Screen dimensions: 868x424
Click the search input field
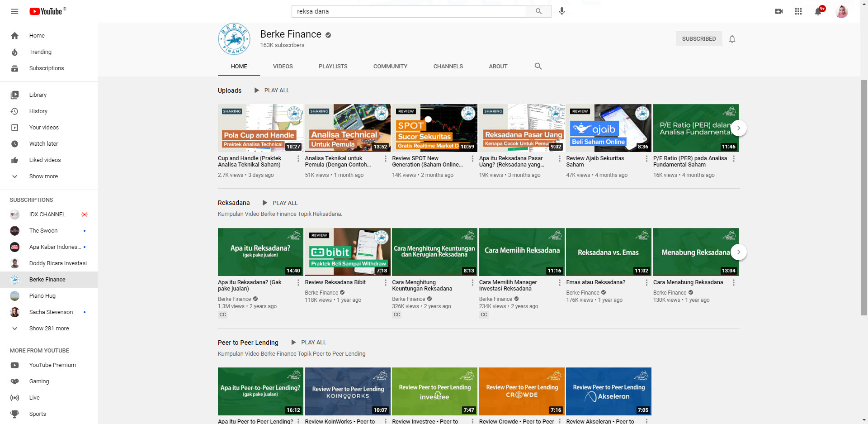click(x=409, y=11)
